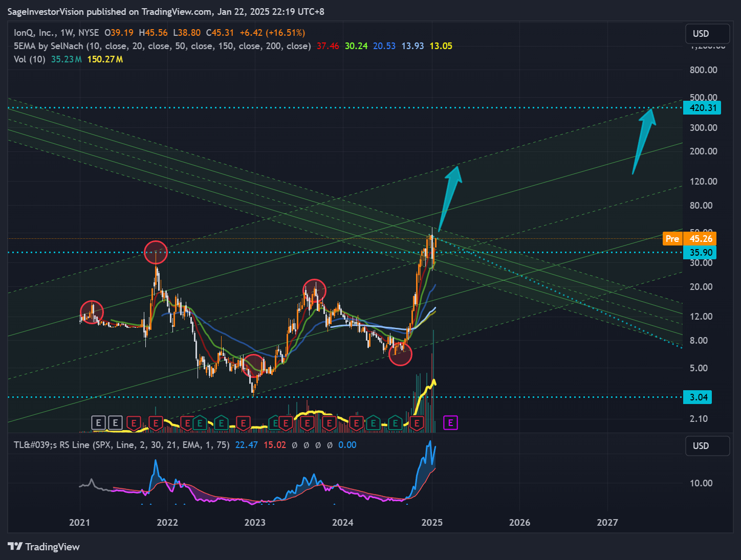Click the last red earnings E marker before 2025
This screenshot has width=741, height=560.
click(417, 422)
